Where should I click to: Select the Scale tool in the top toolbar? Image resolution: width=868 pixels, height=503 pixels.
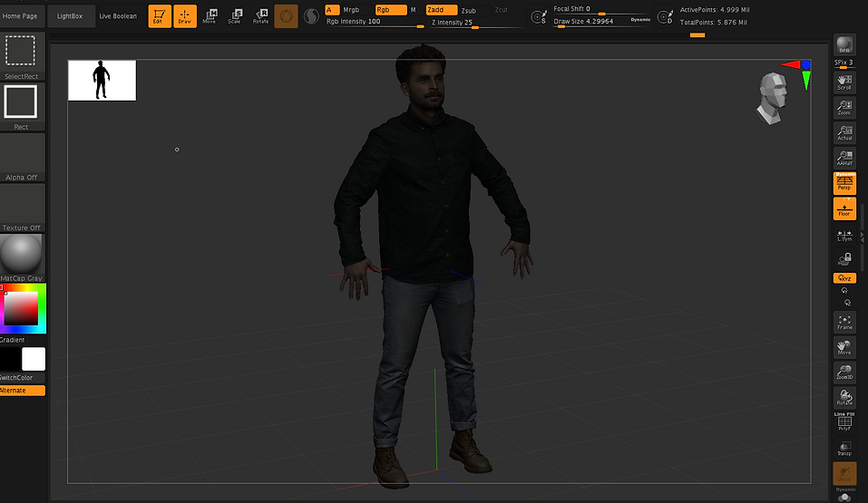[235, 16]
